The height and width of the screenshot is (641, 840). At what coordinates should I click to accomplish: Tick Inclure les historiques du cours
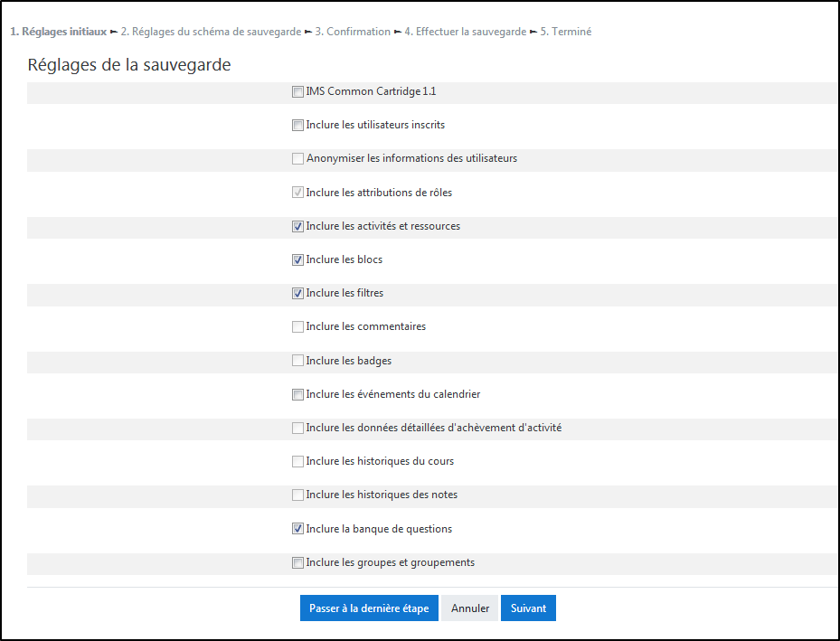pos(297,462)
